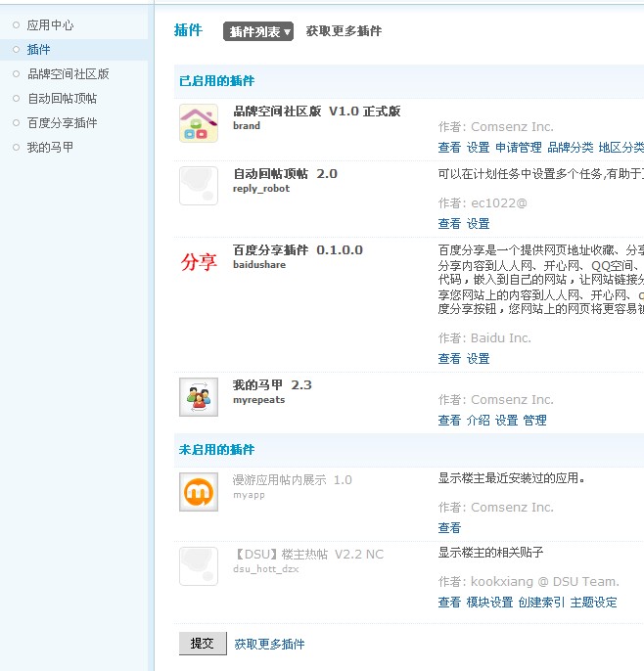Click the orange 漫游应用 myapp icon
The width and height of the screenshot is (644, 671).
click(x=199, y=492)
